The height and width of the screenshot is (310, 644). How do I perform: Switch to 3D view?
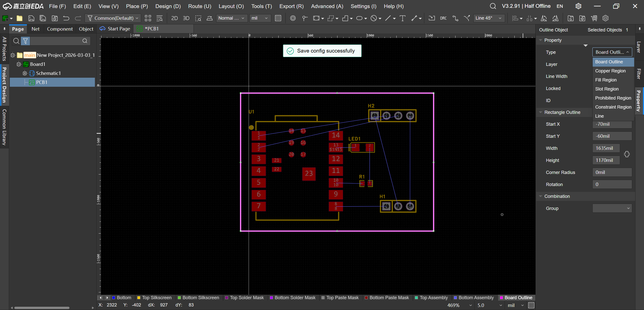[x=186, y=18]
